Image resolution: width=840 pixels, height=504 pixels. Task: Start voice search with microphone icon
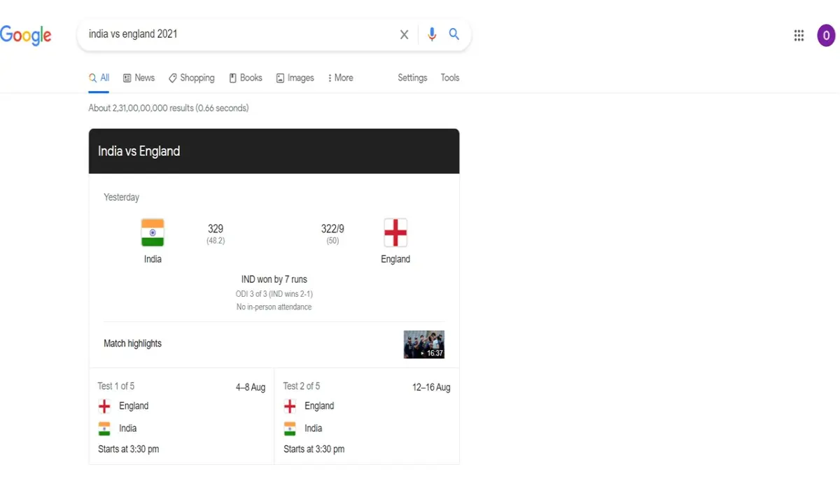(432, 34)
